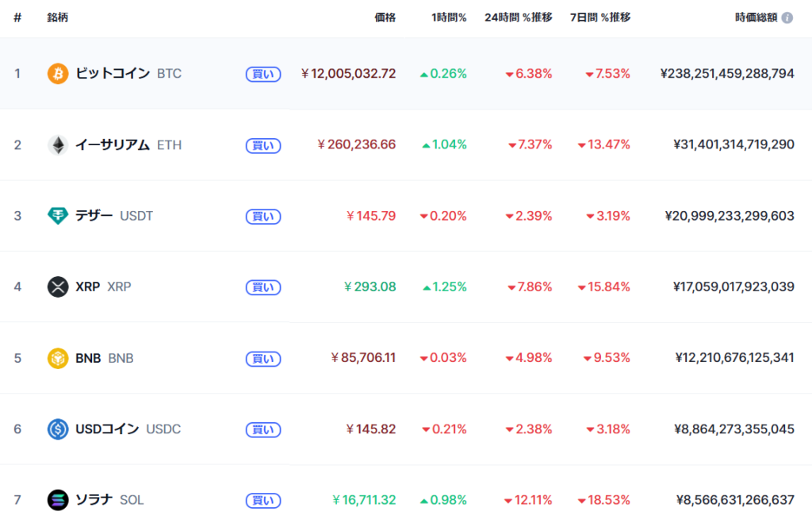
Task: Open the イーサリアム coin page link
Action: (113, 145)
